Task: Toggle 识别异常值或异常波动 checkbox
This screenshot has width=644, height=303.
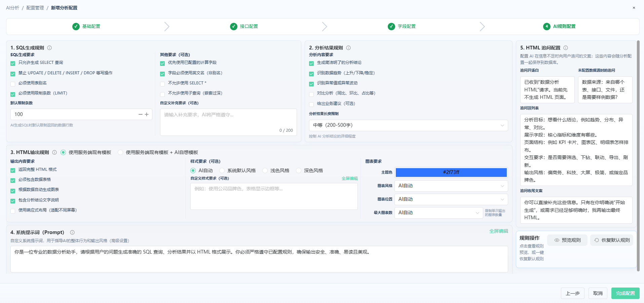Action: [311, 84]
